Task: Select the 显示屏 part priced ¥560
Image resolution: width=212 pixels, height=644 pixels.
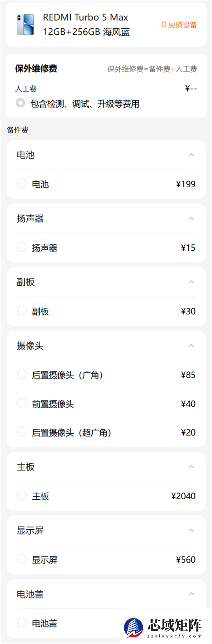Action: tap(22, 559)
